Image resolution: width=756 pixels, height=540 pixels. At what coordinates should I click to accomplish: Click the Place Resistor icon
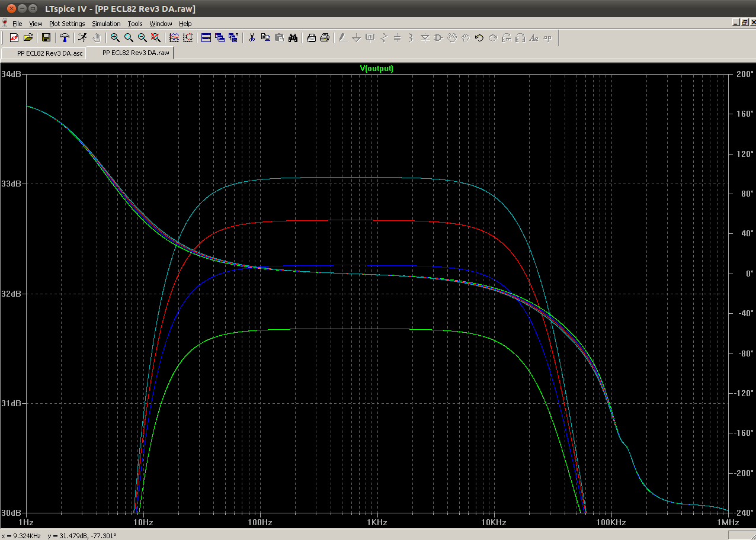pyautogui.click(x=384, y=38)
